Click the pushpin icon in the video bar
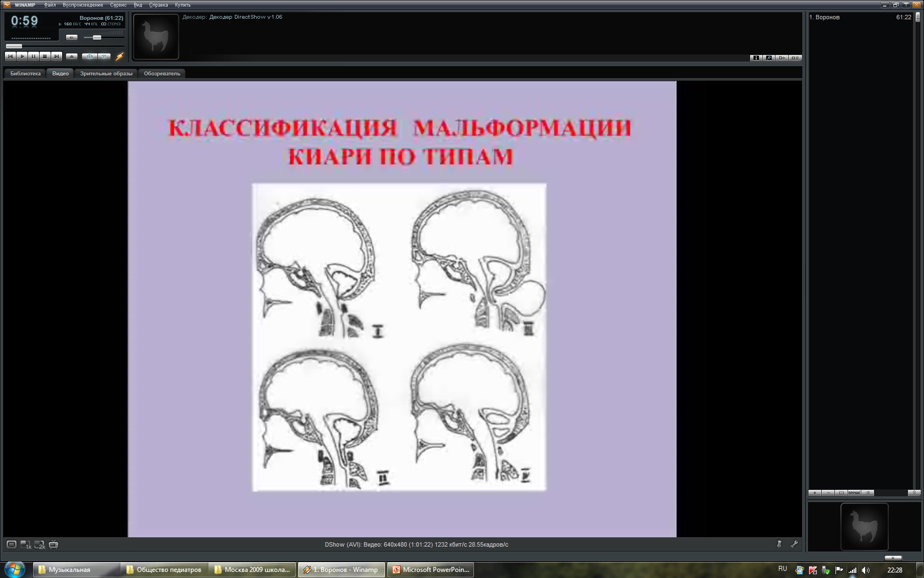This screenshot has height=578, width=924. pos(779,544)
